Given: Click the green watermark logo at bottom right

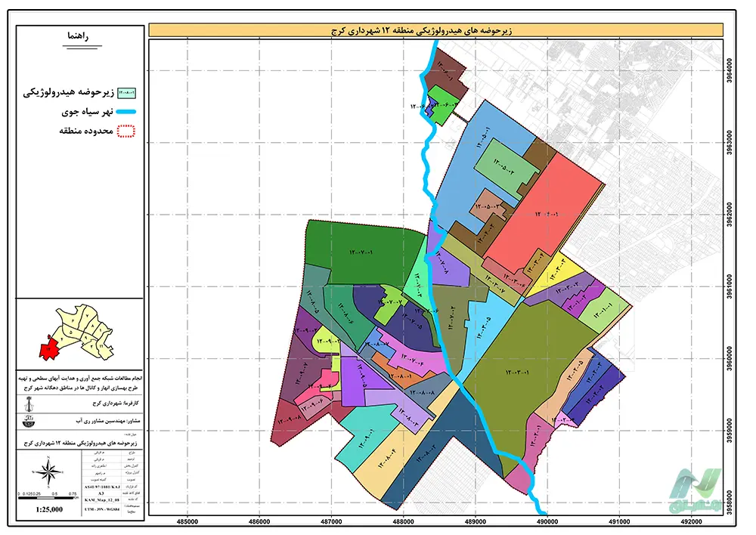Looking at the screenshot, I should 690,491.
